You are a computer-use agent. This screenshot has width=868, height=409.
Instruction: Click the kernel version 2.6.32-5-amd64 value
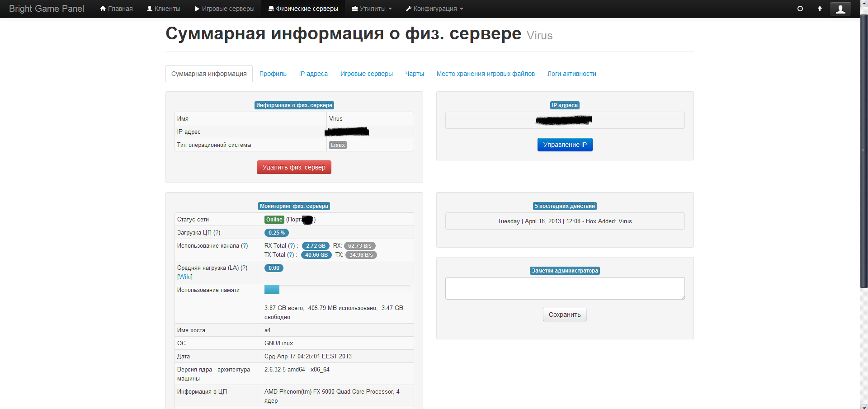[x=297, y=369]
